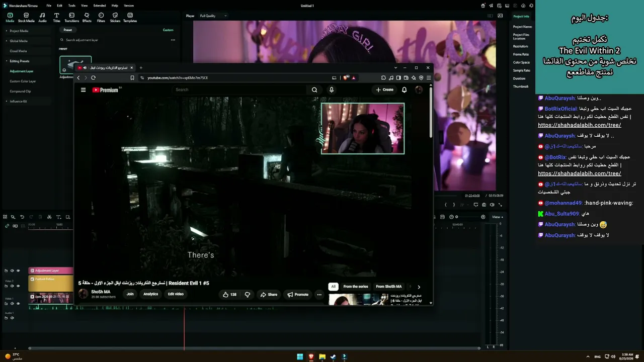Switch to the Custom tab in presets

coord(168,30)
